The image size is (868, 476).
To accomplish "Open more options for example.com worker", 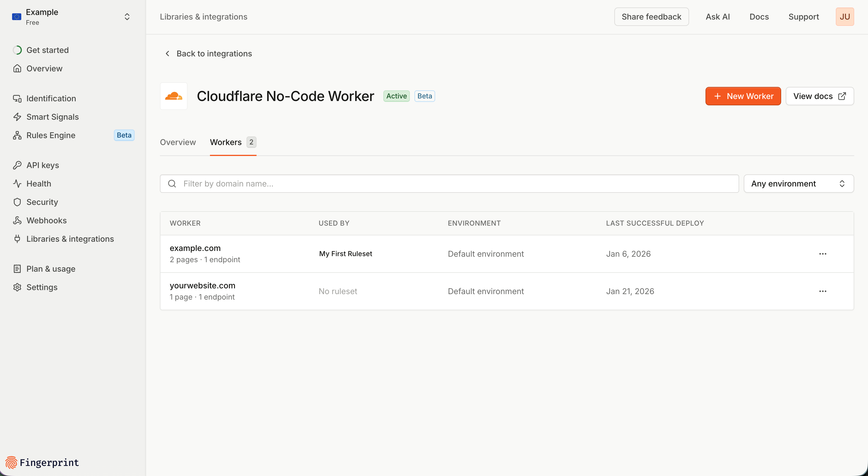I will click(823, 254).
